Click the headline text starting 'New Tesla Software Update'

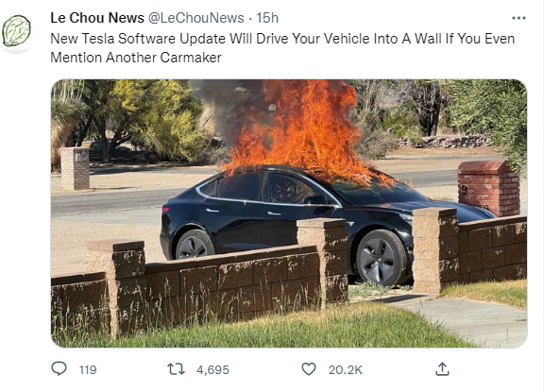tap(282, 39)
